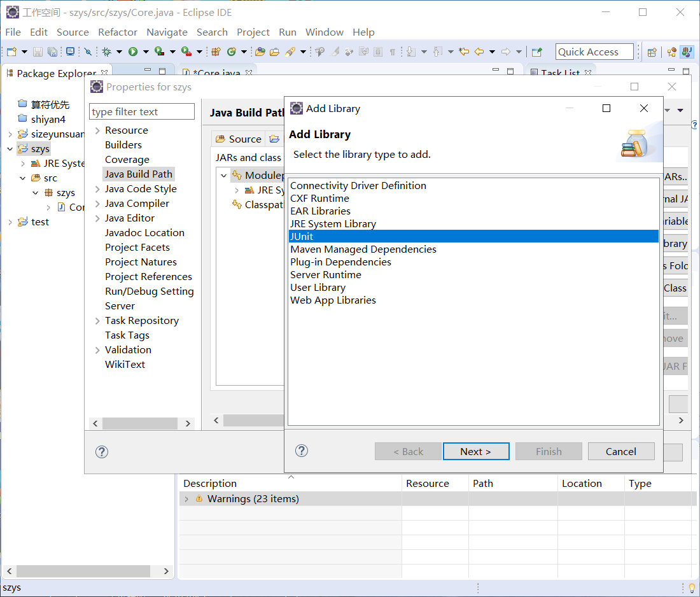Click the New Java Package icon
The image size is (700, 597).
[216, 52]
